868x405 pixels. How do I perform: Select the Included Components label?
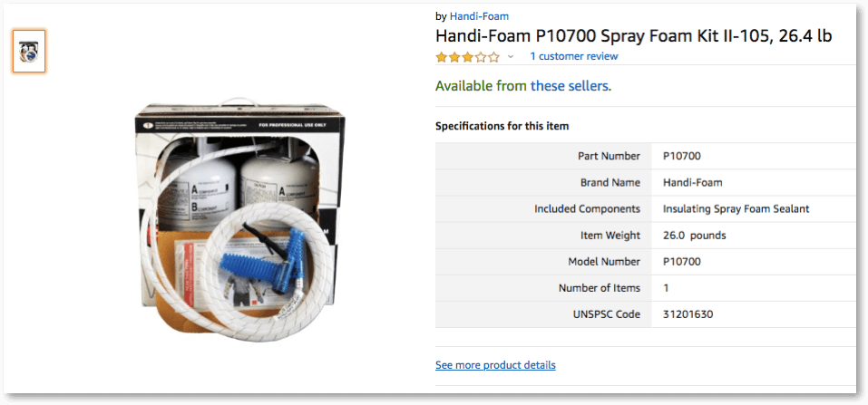click(587, 208)
